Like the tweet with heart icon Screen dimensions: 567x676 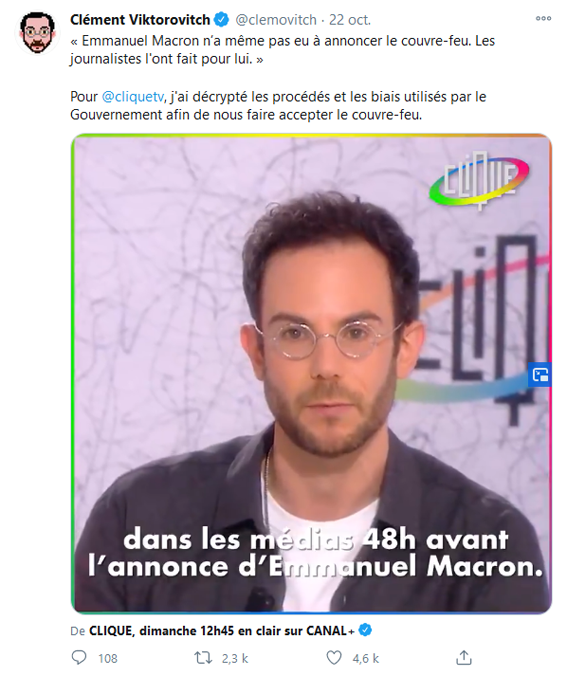334,657
